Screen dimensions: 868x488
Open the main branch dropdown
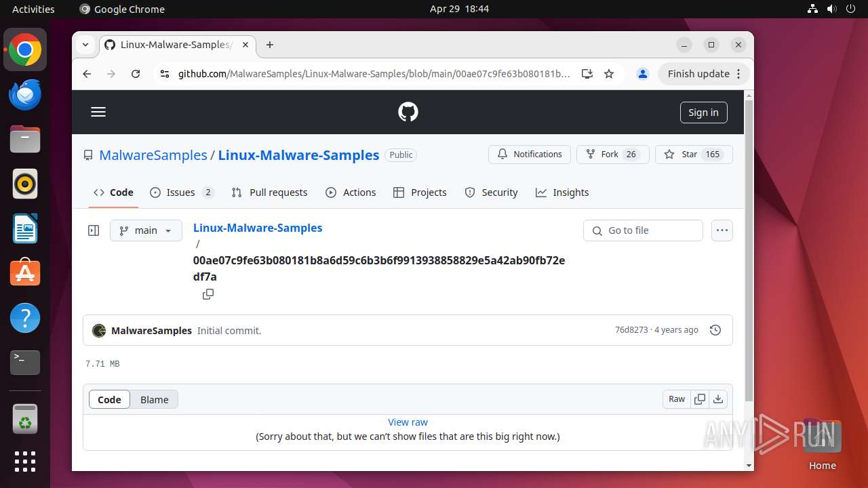click(x=146, y=230)
